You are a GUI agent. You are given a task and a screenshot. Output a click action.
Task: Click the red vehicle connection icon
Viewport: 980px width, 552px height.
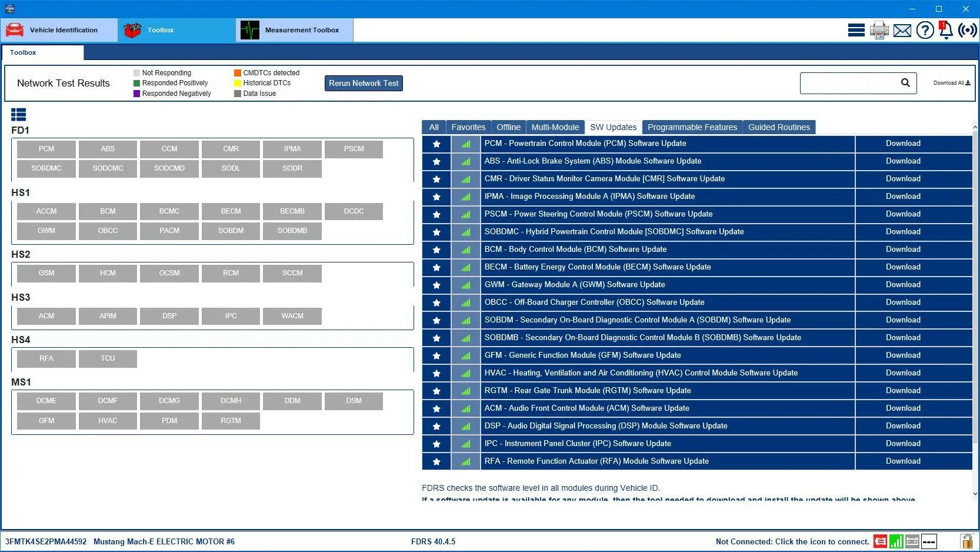880,541
